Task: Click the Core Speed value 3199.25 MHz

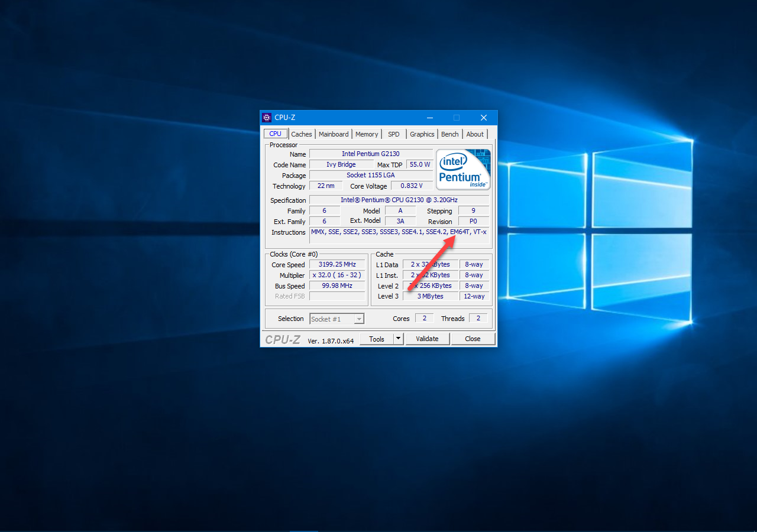Action: click(337, 264)
